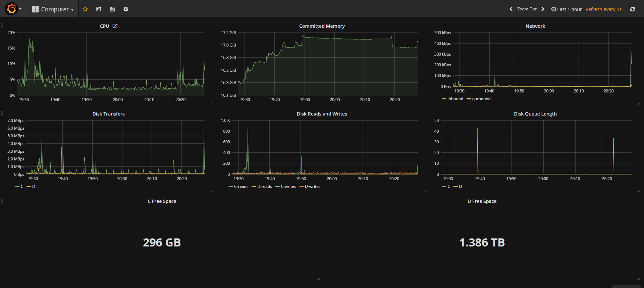The height and width of the screenshot is (288, 644).
Task: Refresh dashboard using the refresh icon
Action: [x=633, y=9]
